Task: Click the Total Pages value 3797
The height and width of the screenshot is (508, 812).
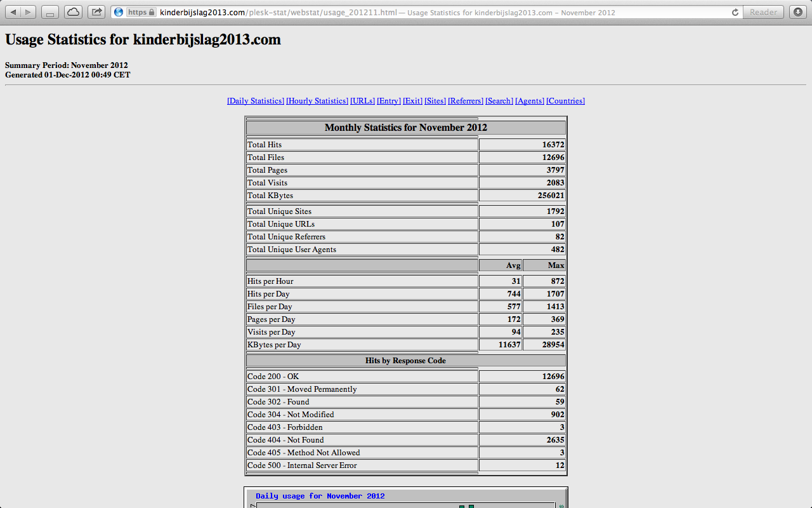Action: [556, 170]
